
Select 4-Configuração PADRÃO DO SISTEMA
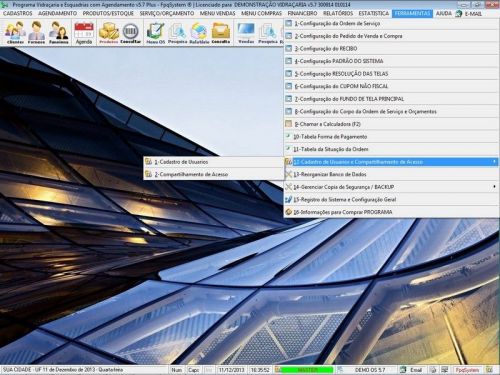(391, 61)
